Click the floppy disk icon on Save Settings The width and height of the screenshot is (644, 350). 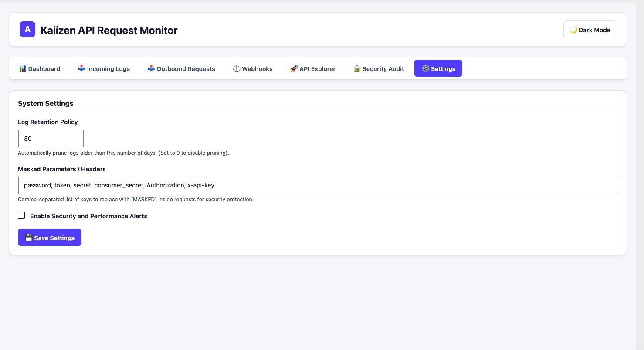pyautogui.click(x=29, y=238)
